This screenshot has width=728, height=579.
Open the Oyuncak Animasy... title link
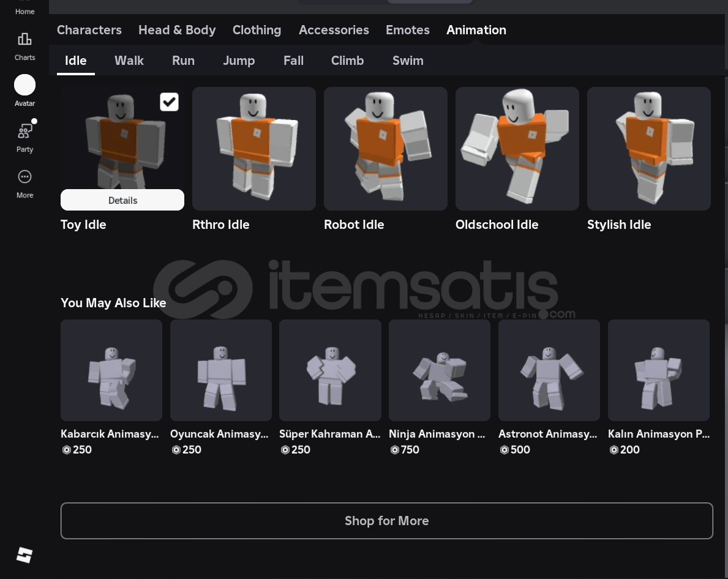click(x=219, y=434)
